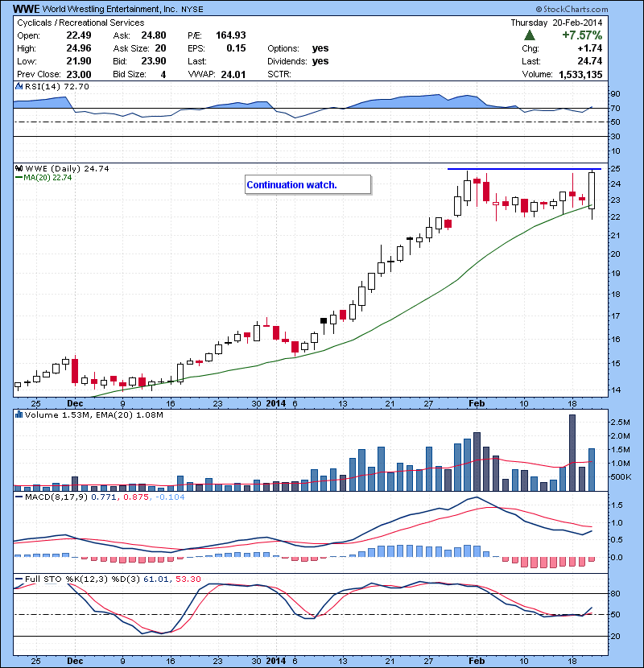Click the last large white candlestick

click(x=592, y=190)
